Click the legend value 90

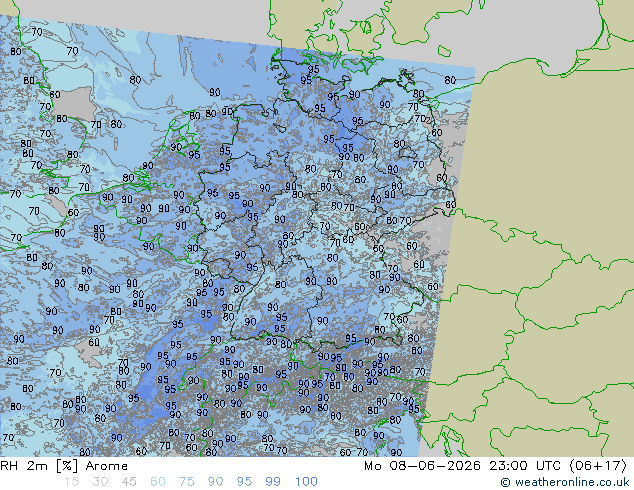click(215, 482)
